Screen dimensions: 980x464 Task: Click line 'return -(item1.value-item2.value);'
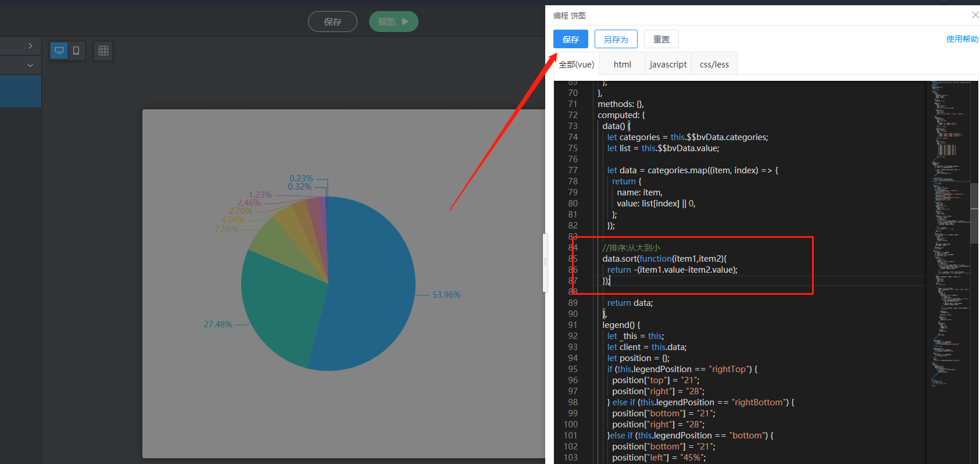click(x=673, y=270)
